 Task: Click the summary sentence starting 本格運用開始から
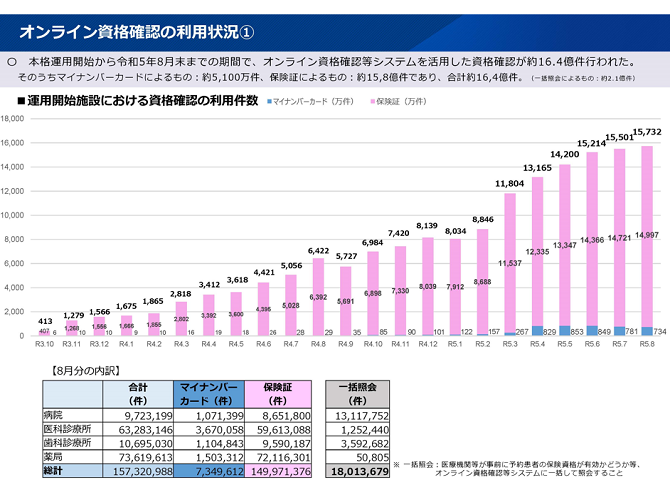pos(332,62)
